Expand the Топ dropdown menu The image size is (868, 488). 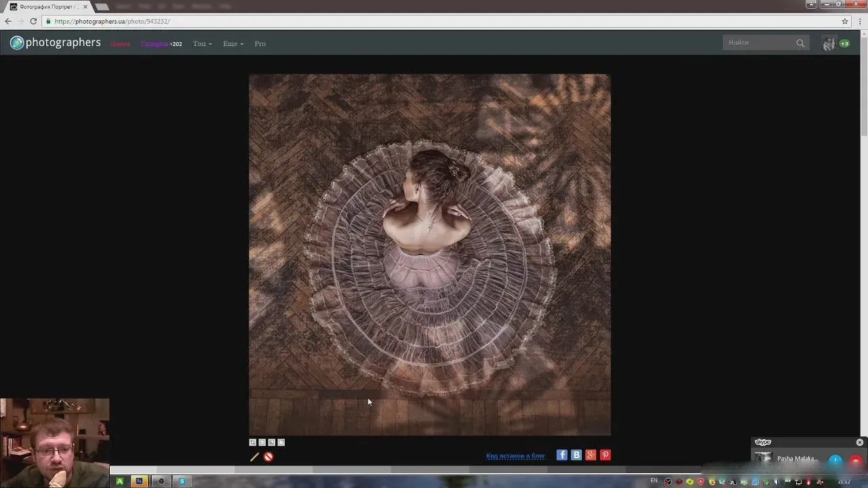tap(202, 43)
